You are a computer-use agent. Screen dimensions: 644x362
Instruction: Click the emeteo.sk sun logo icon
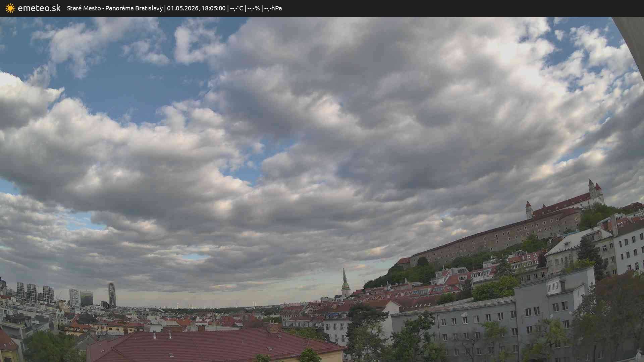tap(10, 8)
